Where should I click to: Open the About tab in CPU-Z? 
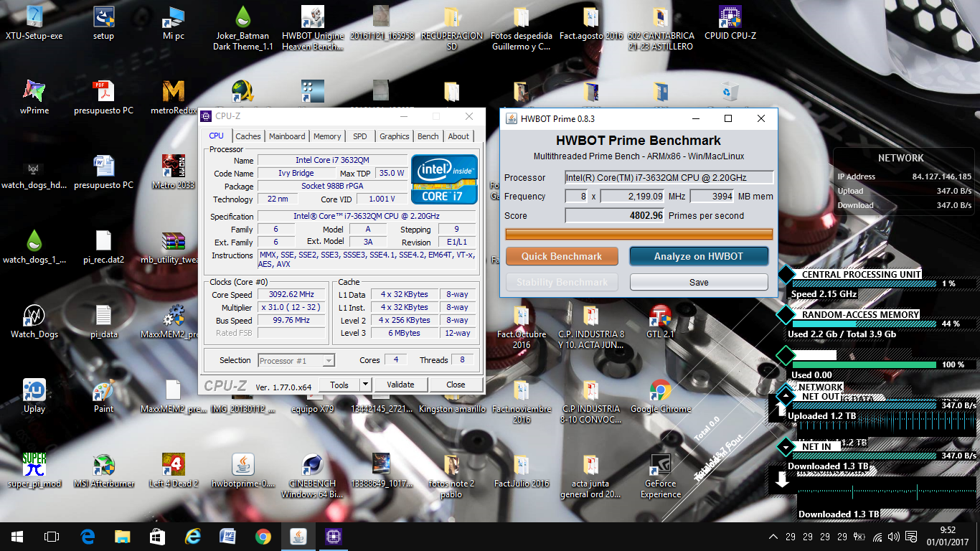pyautogui.click(x=458, y=136)
